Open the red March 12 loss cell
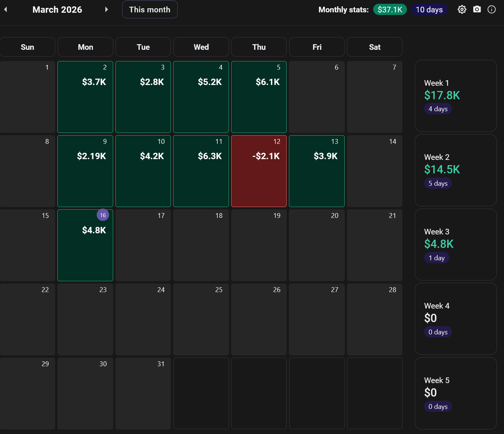The image size is (504, 434). (259, 171)
